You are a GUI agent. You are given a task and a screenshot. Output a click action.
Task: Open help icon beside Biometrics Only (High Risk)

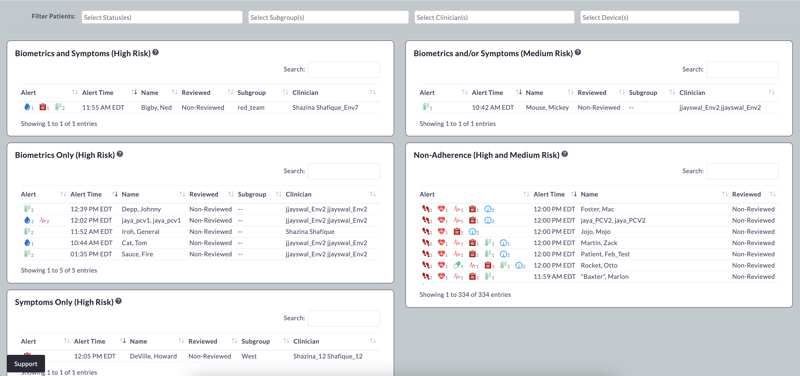point(120,154)
